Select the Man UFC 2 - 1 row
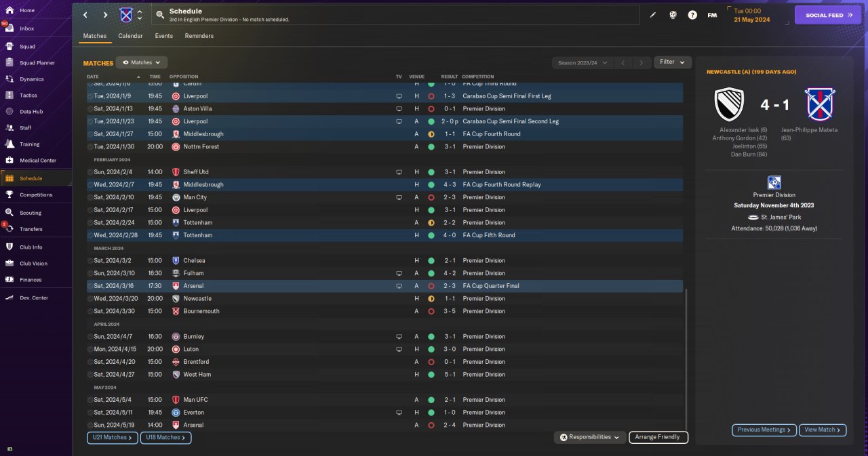This screenshot has width=868, height=456. pos(385,400)
